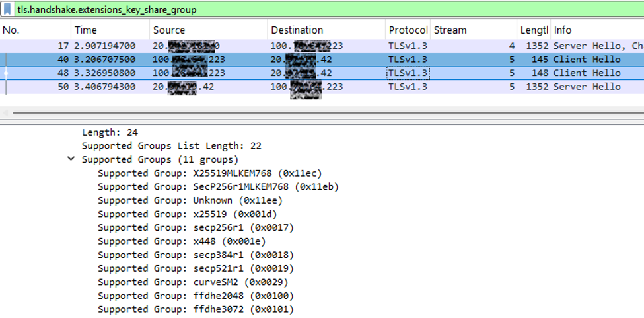
Task: Click the TLSv1.3 protocol cell of packet 48
Action: click(x=408, y=73)
